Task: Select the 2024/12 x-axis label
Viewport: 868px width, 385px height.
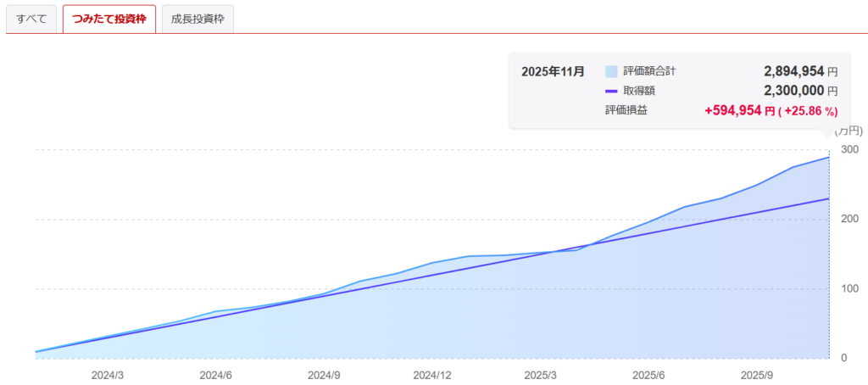Action: [x=431, y=374]
